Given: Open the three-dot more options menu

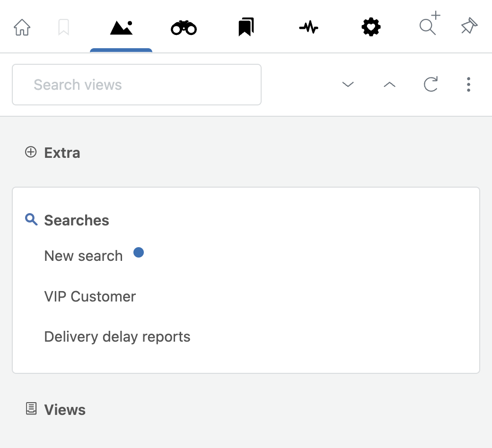Looking at the screenshot, I should 468,85.
